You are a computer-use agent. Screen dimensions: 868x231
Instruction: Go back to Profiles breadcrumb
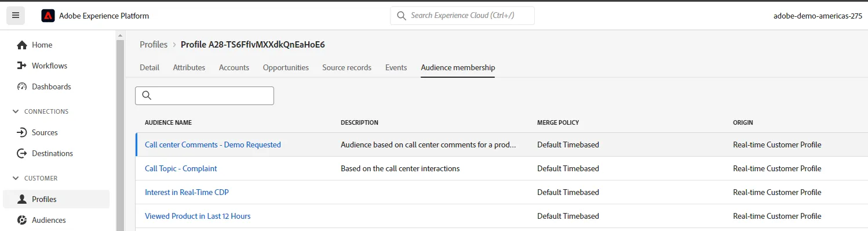click(x=154, y=45)
